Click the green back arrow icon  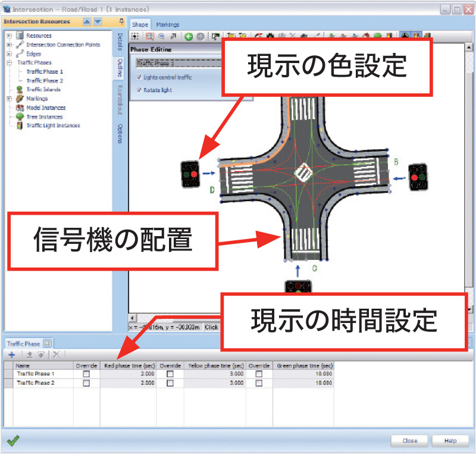189,37
